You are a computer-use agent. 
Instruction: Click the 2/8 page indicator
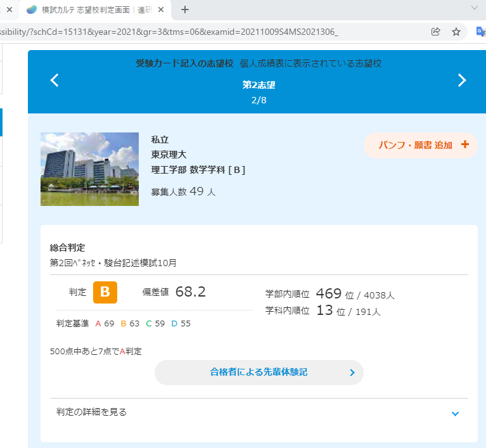[259, 100]
